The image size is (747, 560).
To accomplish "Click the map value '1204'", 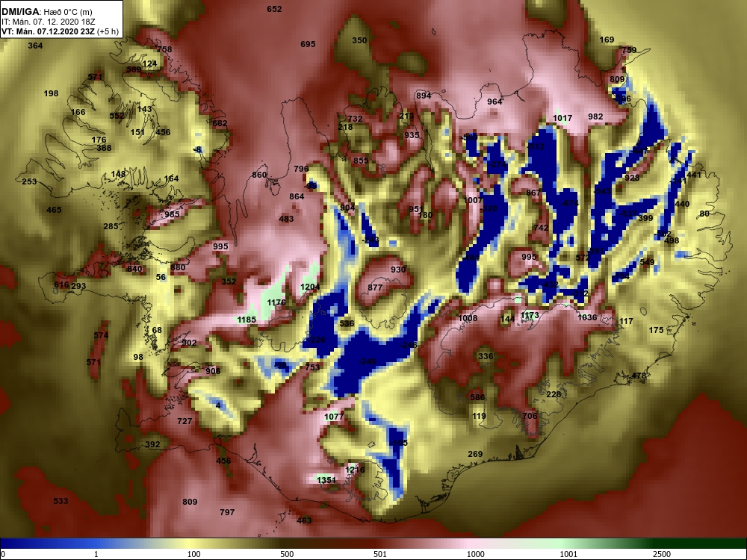I will point(310,287).
